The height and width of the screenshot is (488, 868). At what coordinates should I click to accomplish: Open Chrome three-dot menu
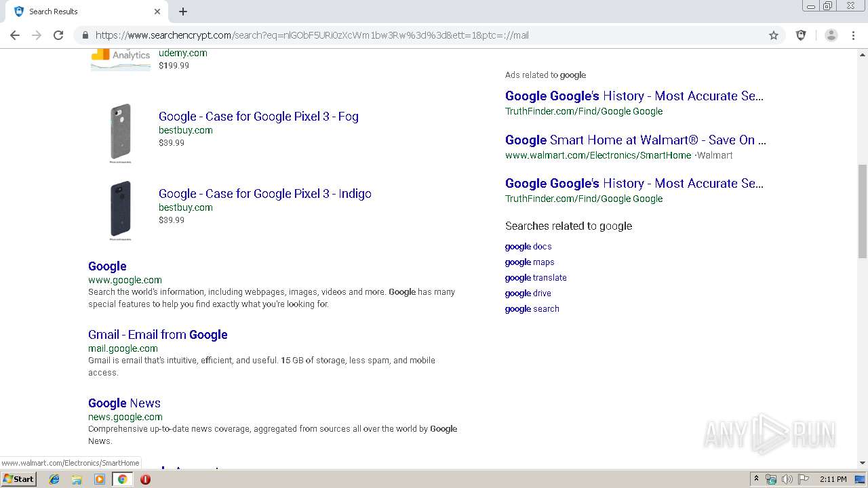(x=853, y=35)
